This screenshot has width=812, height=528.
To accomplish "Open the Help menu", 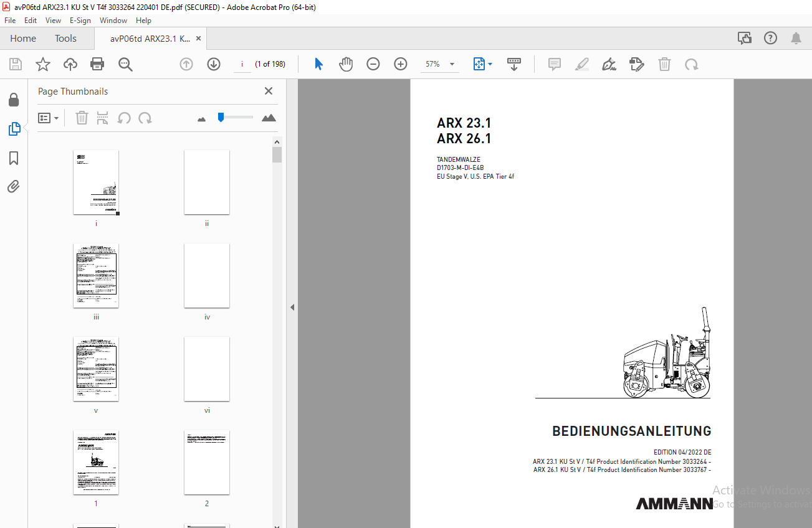I will click(143, 20).
